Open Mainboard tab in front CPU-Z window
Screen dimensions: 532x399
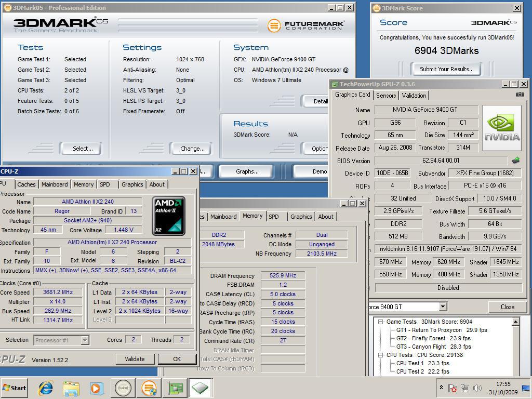click(55, 184)
